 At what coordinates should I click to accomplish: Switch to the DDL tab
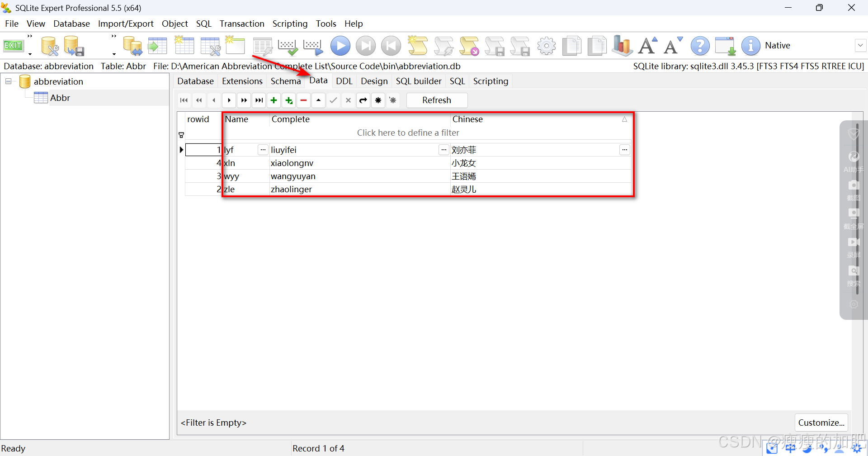click(x=344, y=81)
